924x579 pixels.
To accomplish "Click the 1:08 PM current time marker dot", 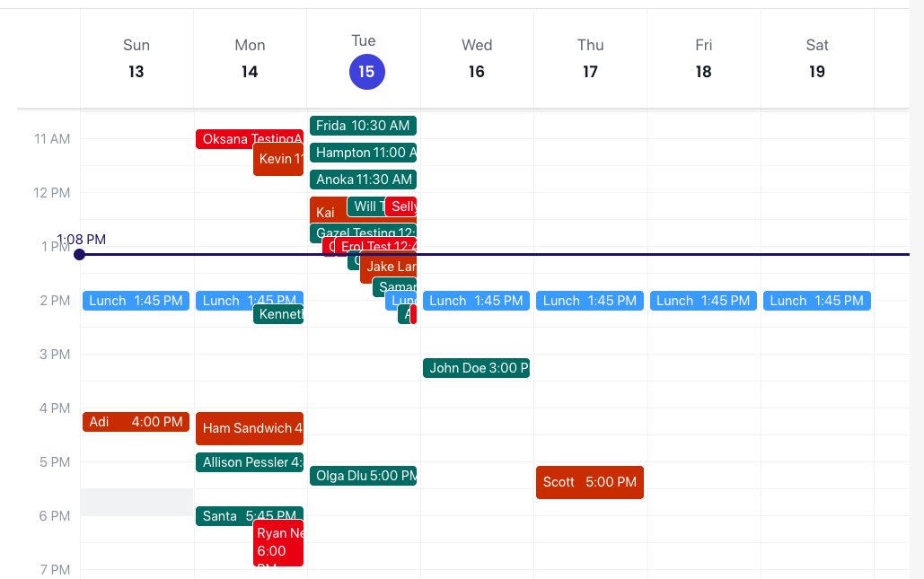I will [x=80, y=254].
